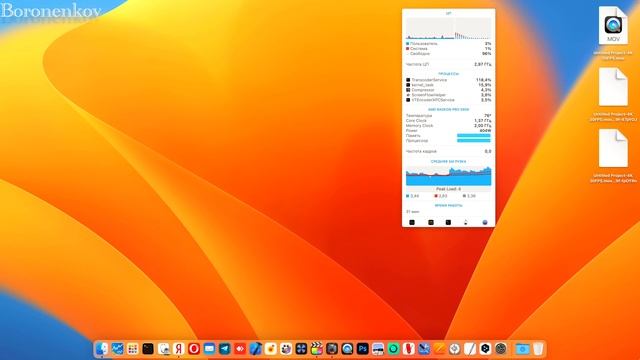The image size is (640, 360).
Task: Click the round blue icon in the stats panel's bottom row
Action: pos(485,222)
